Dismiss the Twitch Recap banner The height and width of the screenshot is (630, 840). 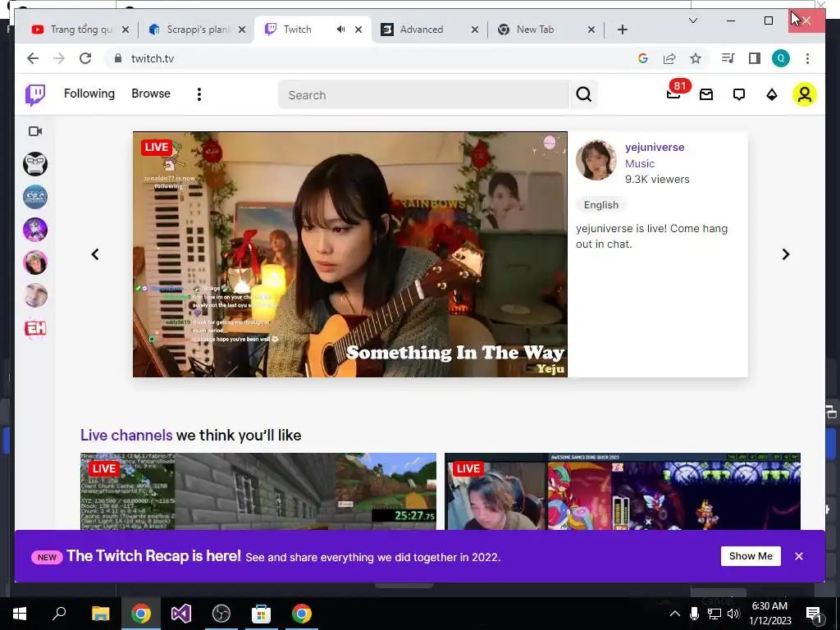point(799,556)
